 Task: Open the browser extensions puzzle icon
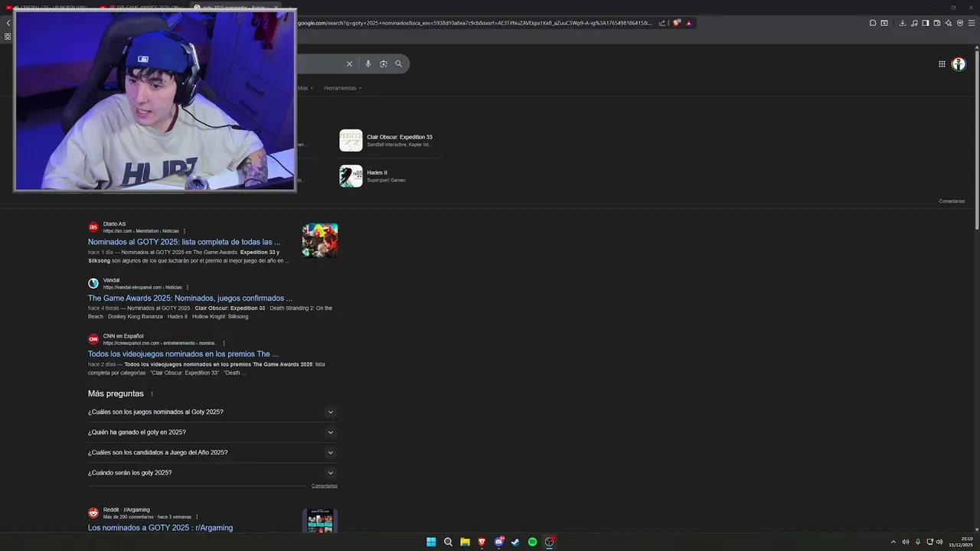[873, 23]
